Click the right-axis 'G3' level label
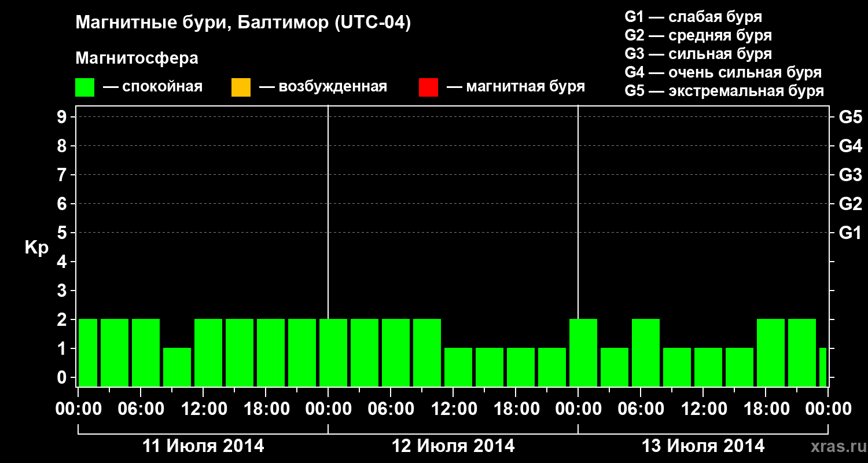Viewport: 868px width, 463px height. [850, 175]
